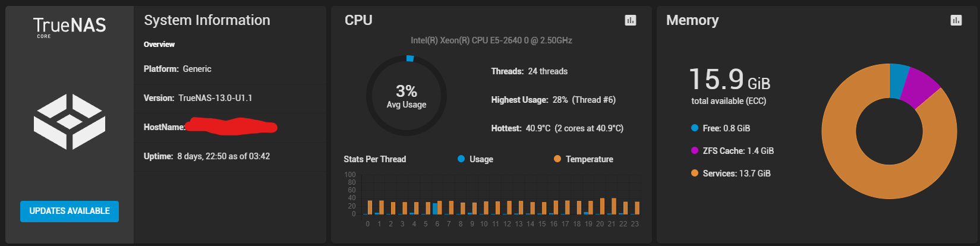
Task: Click thread 6 usage bar in chart
Action: pyautogui.click(x=435, y=209)
